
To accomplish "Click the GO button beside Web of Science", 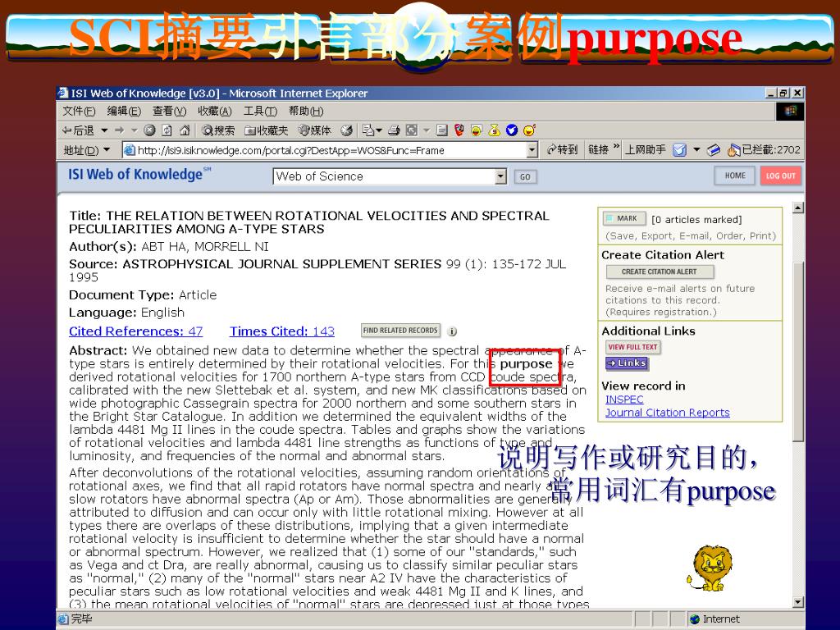I will (x=526, y=177).
